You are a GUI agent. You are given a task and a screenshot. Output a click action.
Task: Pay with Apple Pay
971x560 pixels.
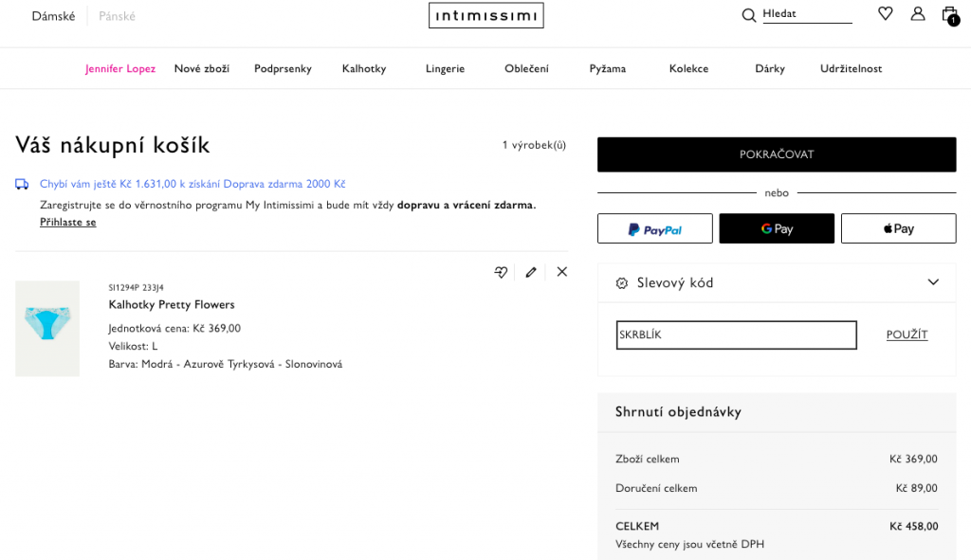click(899, 229)
